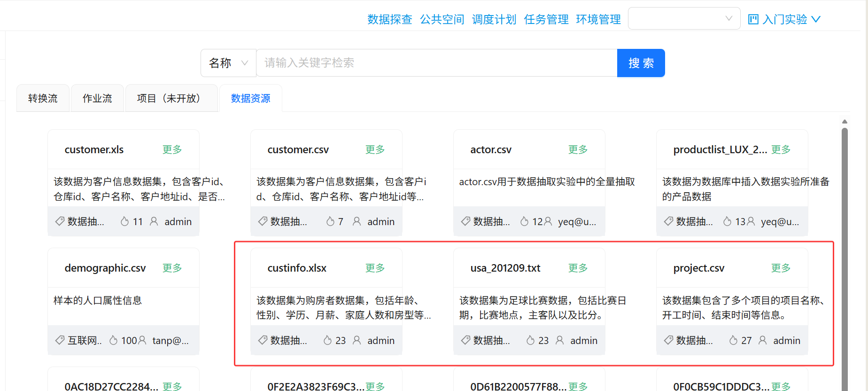Click 更多 on project.csv card
The width and height of the screenshot is (868, 391).
click(781, 268)
